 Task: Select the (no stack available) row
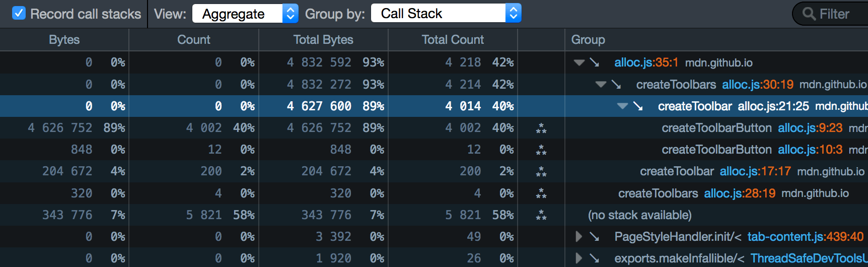click(639, 215)
